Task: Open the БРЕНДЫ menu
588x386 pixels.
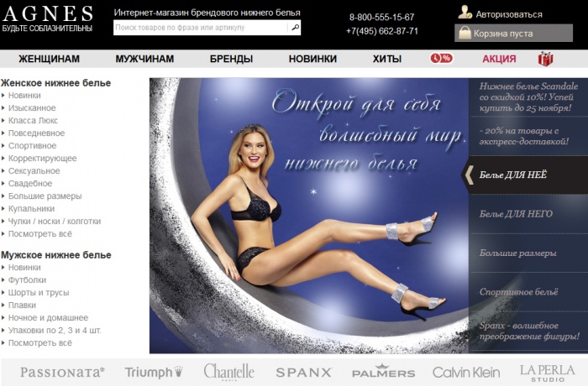Action: (x=231, y=59)
